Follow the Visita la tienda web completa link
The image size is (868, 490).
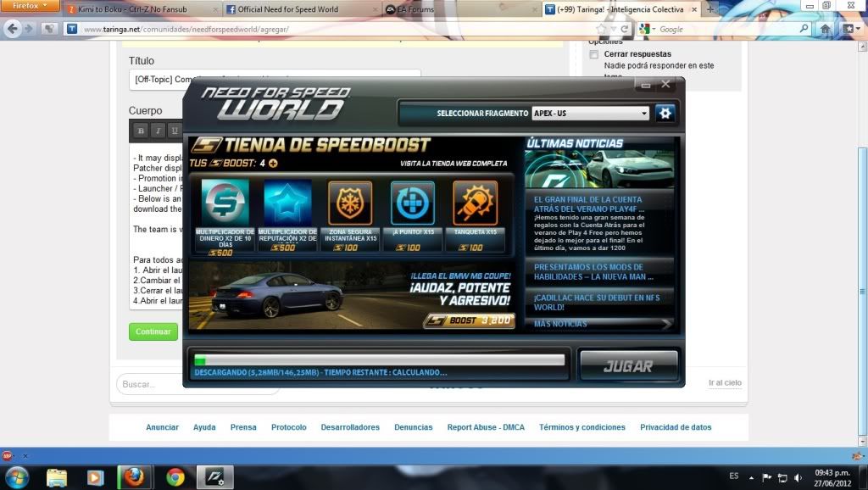pyautogui.click(x=453, y=164)
